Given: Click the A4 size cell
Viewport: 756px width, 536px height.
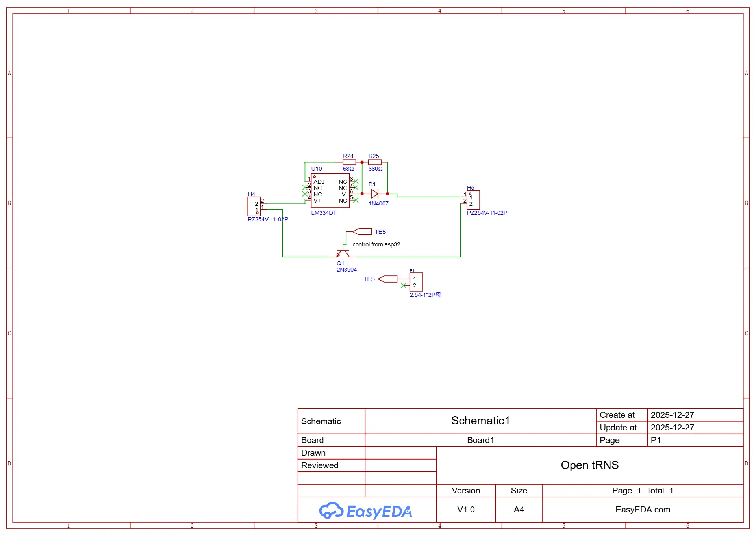Looking at the screenshot, I should (x=519, y=509).
